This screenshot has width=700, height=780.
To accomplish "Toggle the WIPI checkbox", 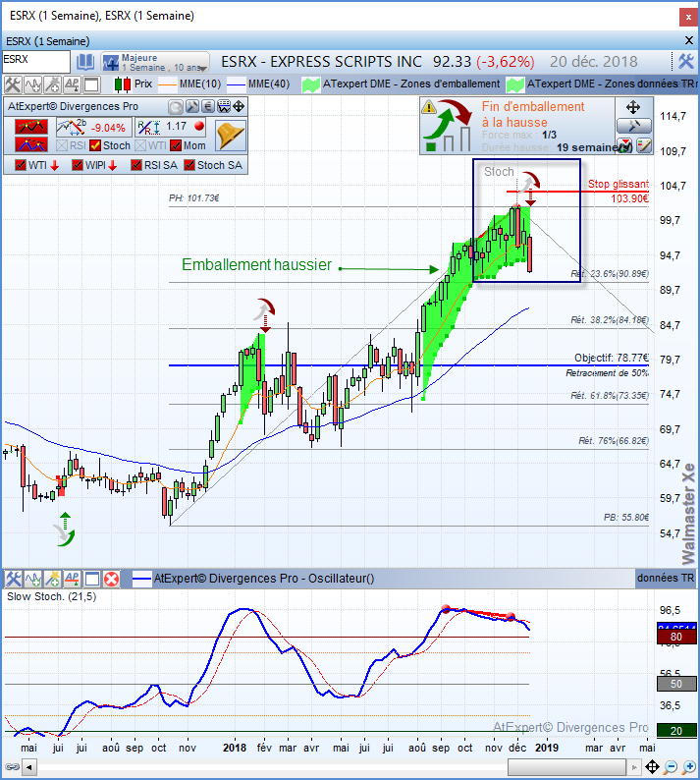I will tap(77, 165).
